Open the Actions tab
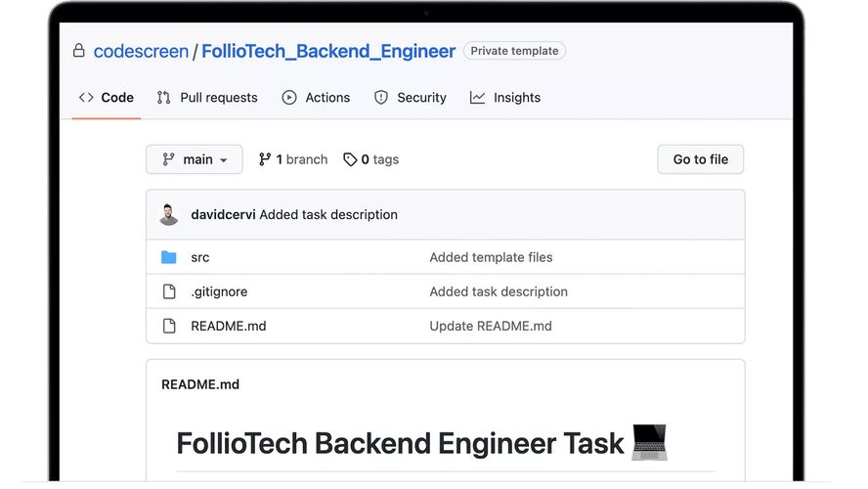 pos(316,98)
